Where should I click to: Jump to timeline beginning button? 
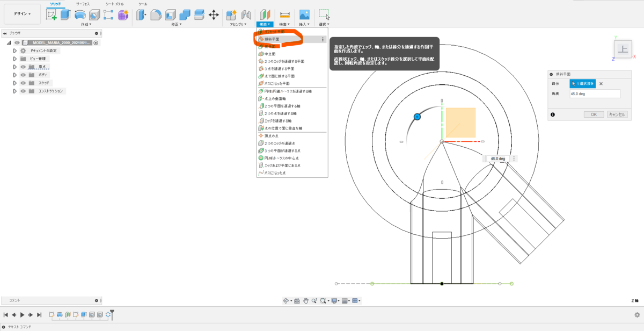[6, 315]
